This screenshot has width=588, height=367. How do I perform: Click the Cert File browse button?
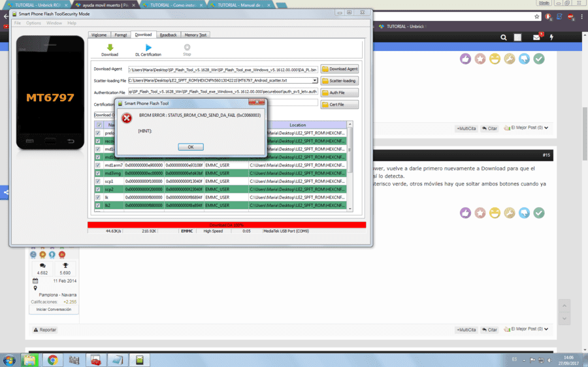click(339, 104)
